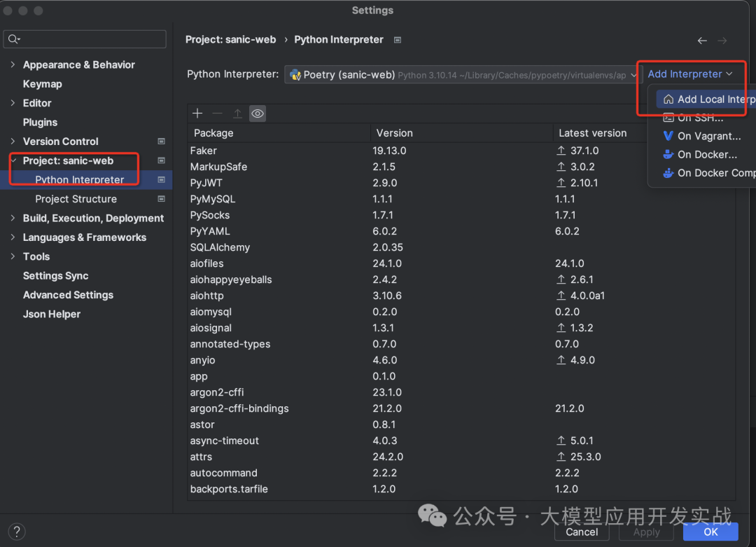Expand the Tools section chevron

(x=13, y=256)
